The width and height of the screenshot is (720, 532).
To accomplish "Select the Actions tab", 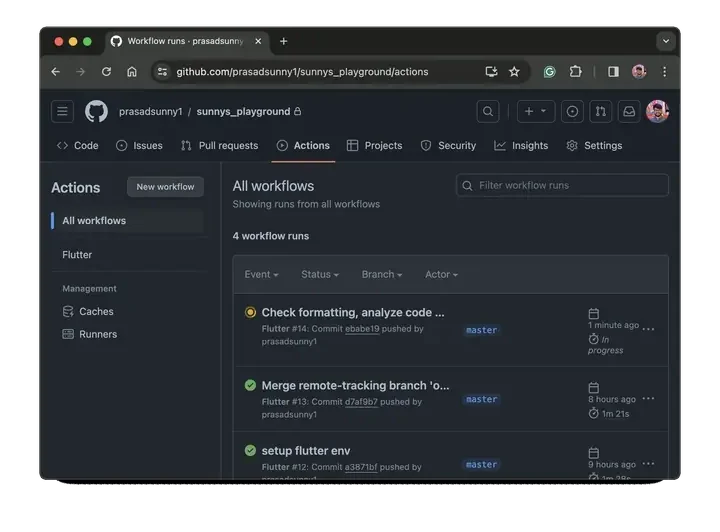I will (x=303, y=146).
